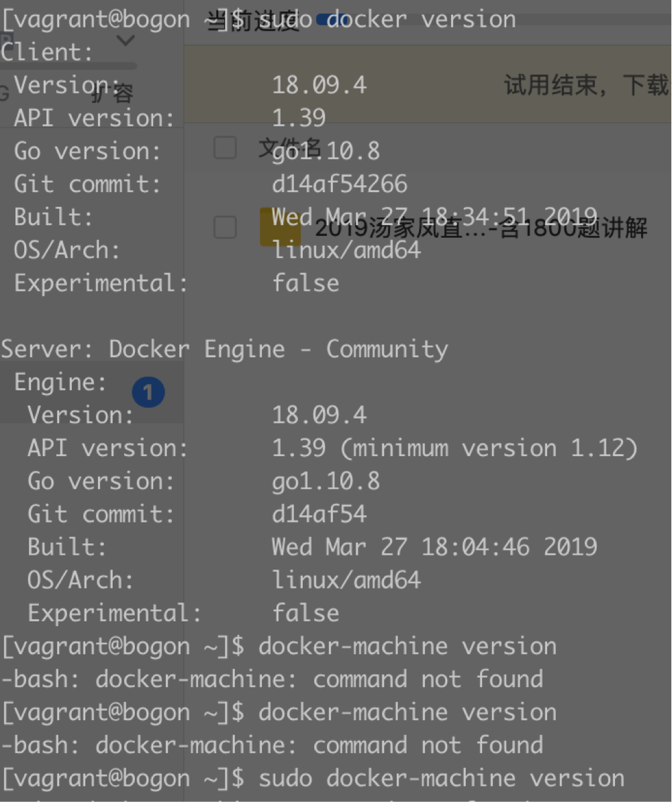Click the Server: Docker Engine - Community line

click(x=224, y=349)
